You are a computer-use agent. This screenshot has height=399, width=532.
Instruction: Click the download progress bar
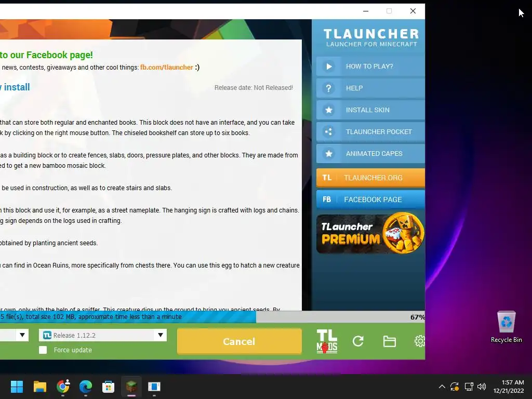pyautogui.click(x=212, y=317)
